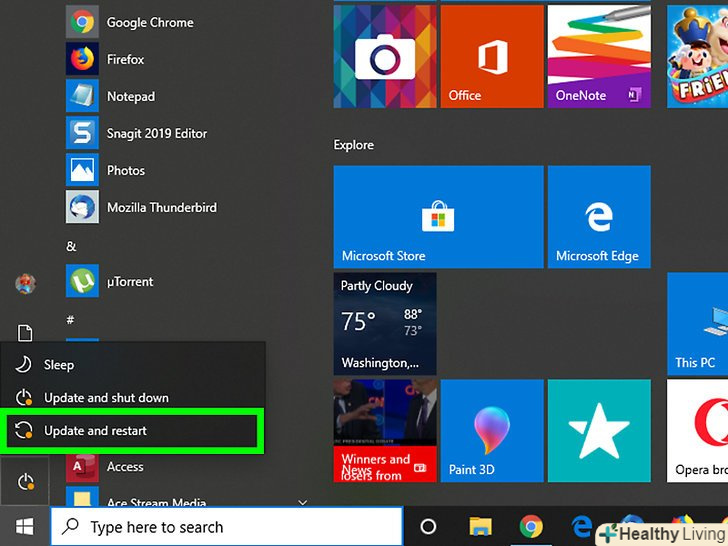Image resolution: width=728 pixels, height=546 pixels.
Task: Open the Photos app entry
Action: tap(105, 170)
